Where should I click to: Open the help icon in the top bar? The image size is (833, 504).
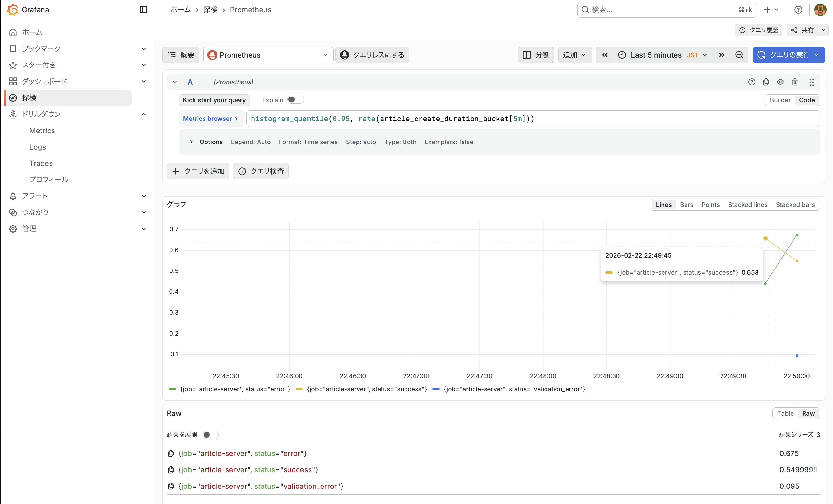click(798, 9)
